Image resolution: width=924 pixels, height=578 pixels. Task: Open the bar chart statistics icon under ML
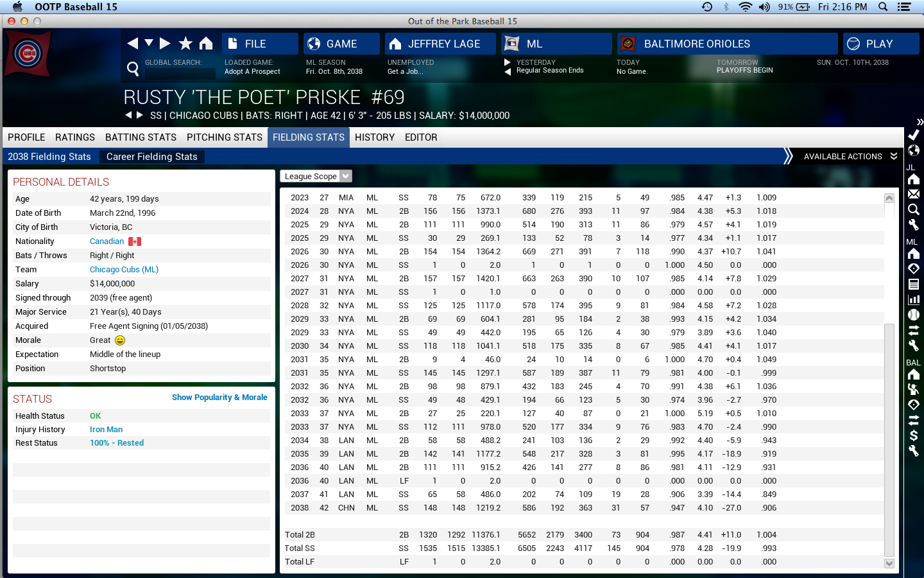click(914, 299)
